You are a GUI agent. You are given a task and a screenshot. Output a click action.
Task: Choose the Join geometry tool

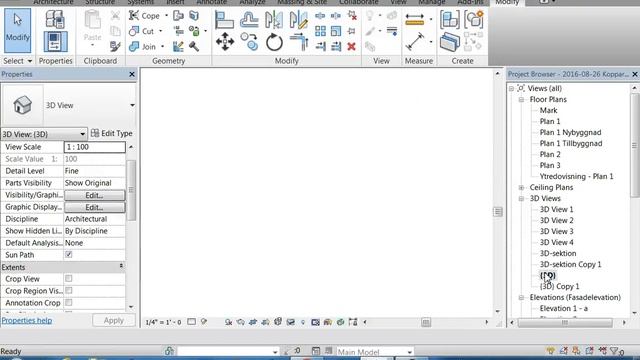[142, 47]
